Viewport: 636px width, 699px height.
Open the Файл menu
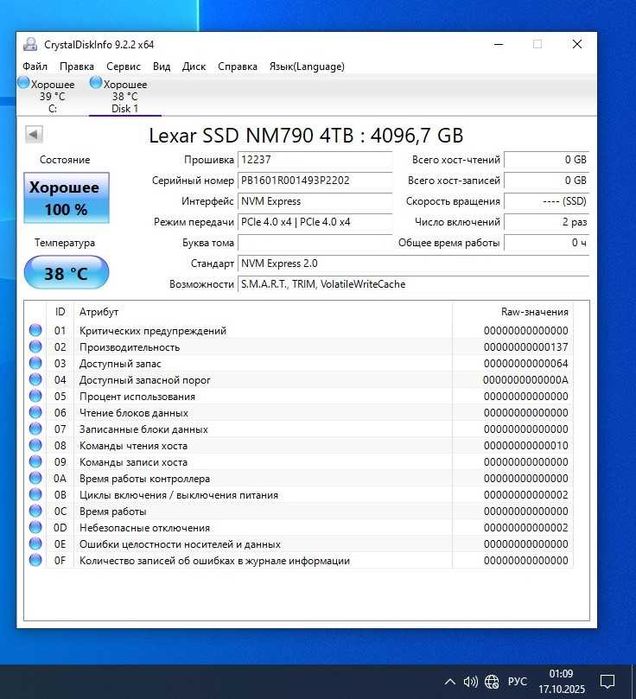[35, 66]
